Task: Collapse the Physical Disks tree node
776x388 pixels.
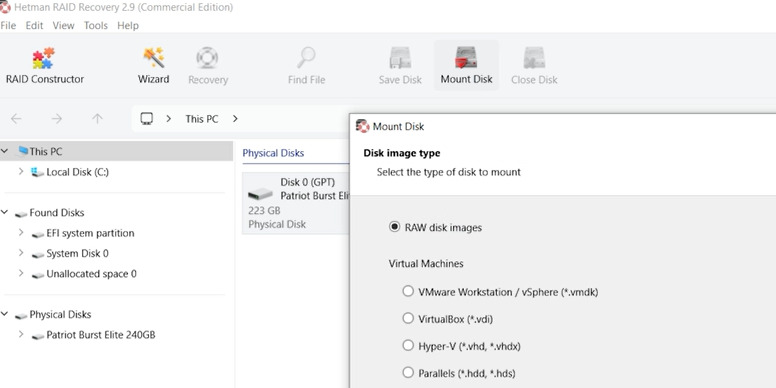Action: tap(4, 314)
